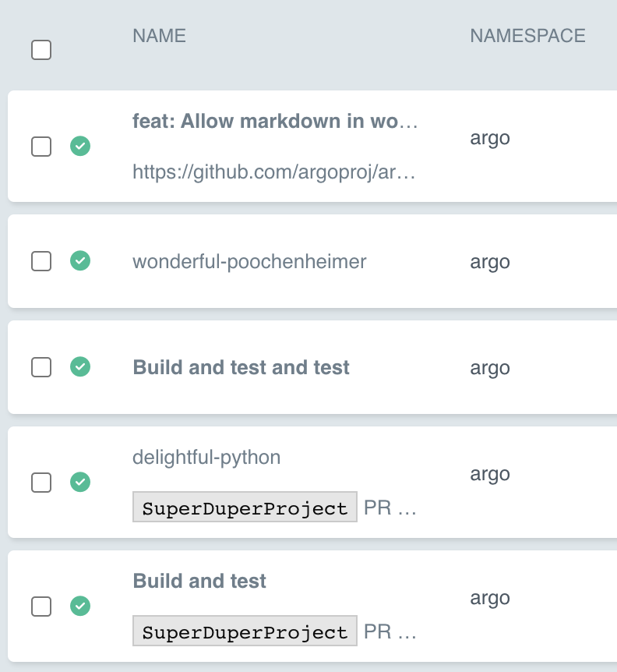Open Build and test and test workflow
This screenshot has height=672, width=617.
241,367
